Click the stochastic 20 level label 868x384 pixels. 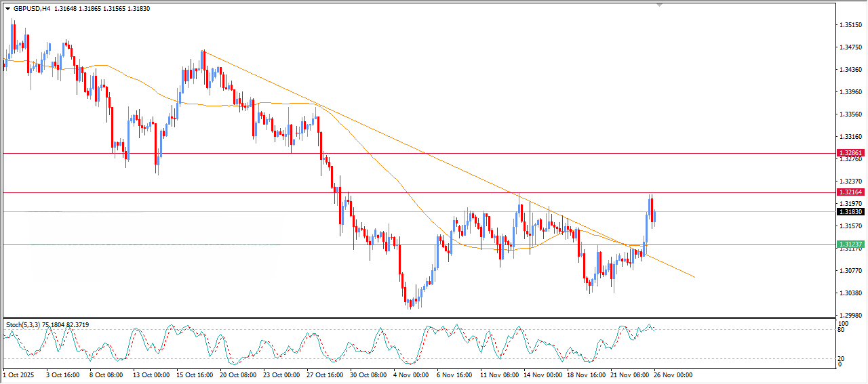842,358
